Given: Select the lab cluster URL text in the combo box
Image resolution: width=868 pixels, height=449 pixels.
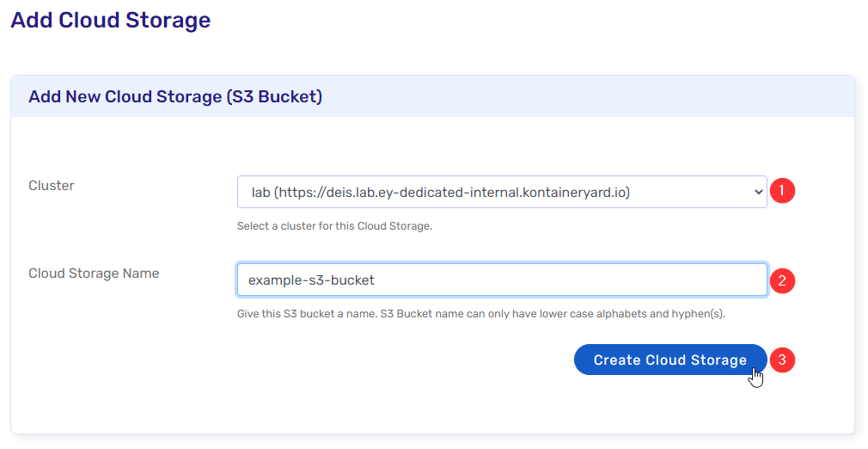Looking at the screenshot, I should coord(440,193).
